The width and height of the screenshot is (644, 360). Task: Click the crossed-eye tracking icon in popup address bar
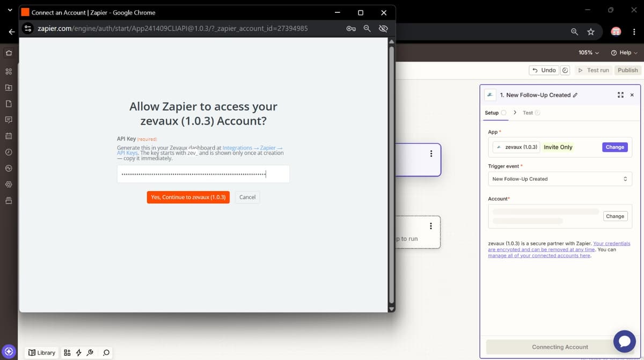(x=383, y=28)
